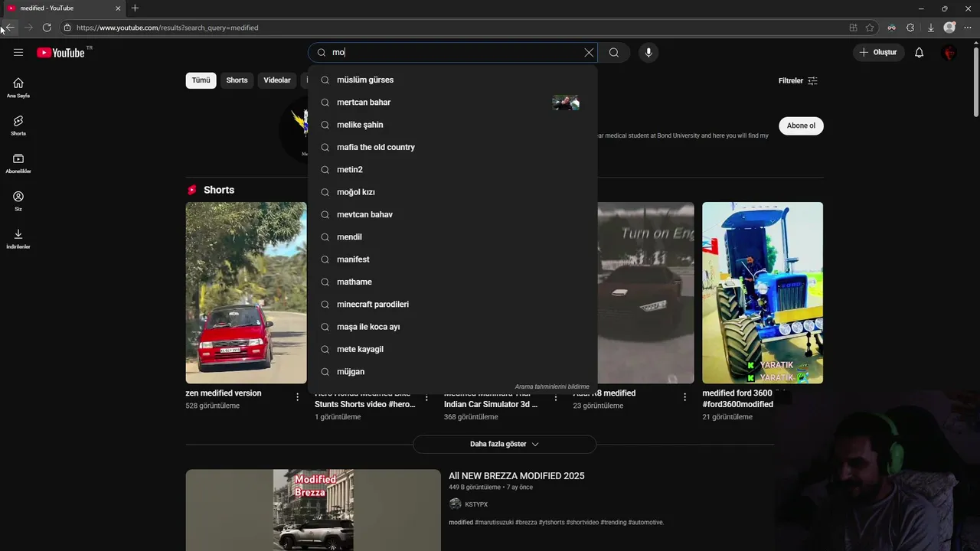Open All NEW BREZZA MODIFIED 2025 title

(516, 476)
